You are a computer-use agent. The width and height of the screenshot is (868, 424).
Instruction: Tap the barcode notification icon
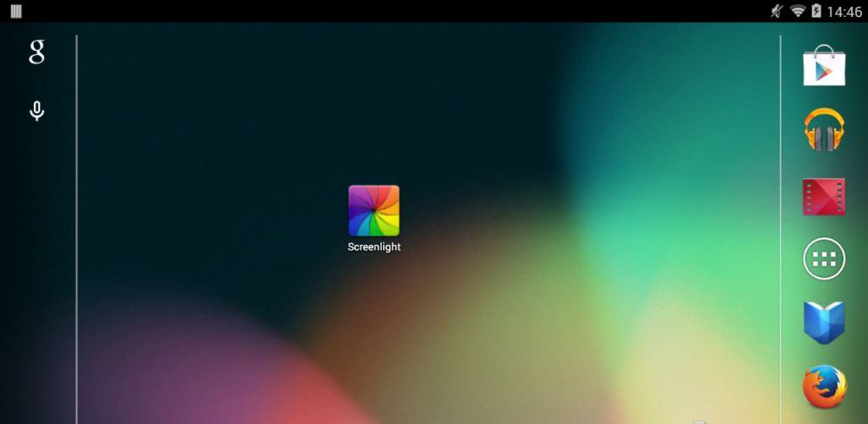coord(16,11)
